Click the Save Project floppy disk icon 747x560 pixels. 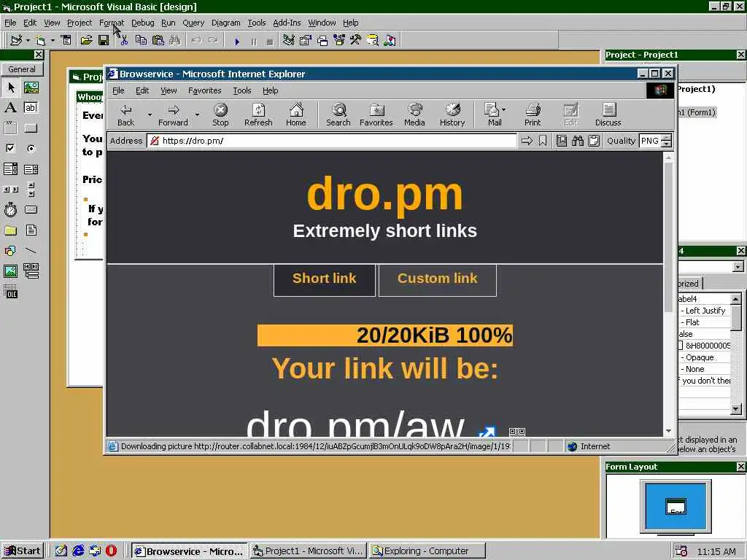click(104, 41)
